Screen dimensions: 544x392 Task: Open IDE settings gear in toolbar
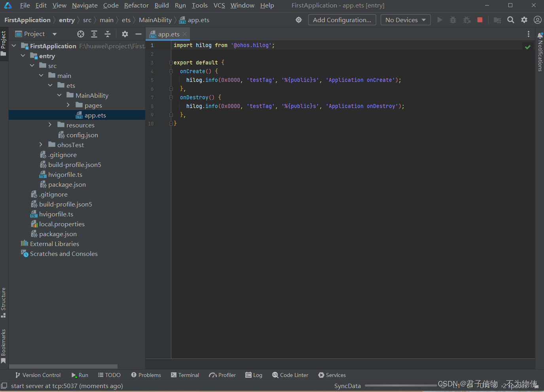(x=524, y=20)
